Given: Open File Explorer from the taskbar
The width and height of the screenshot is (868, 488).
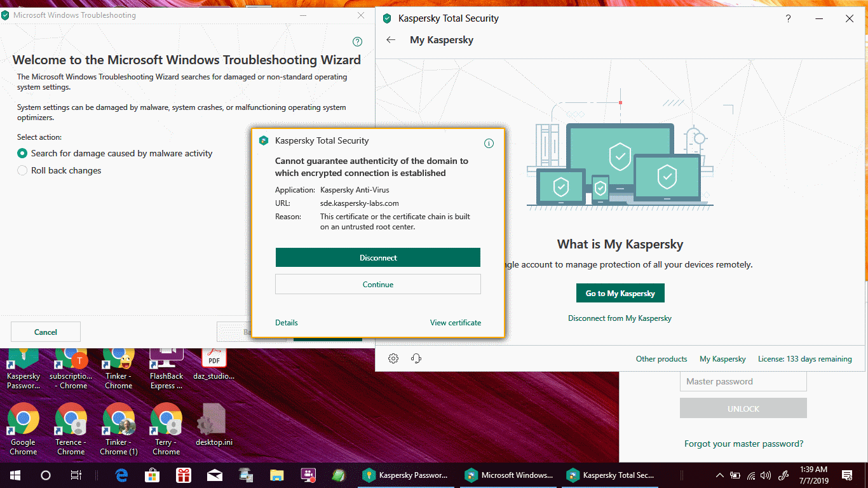Looking at the screenshot, I should [276, 475].
